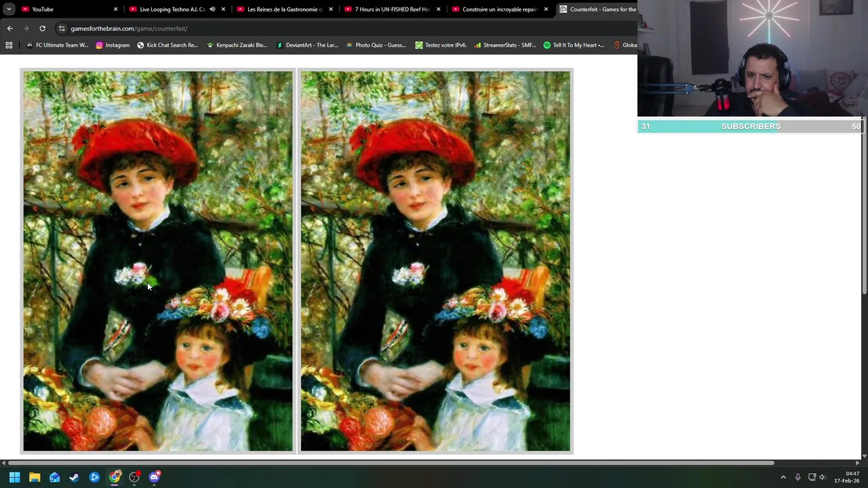
Task: Click the microphone tray icon
Action: coord(797,477)
